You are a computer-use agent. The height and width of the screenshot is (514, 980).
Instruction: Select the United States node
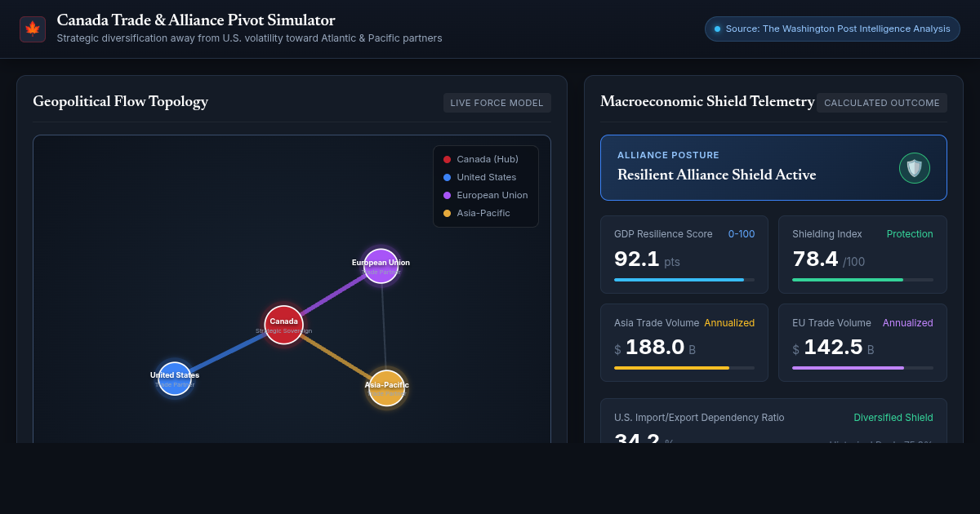(175, 379)
